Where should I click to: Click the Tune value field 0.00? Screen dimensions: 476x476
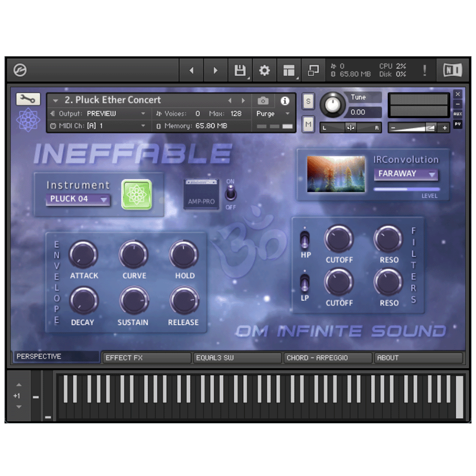[364, 112]
